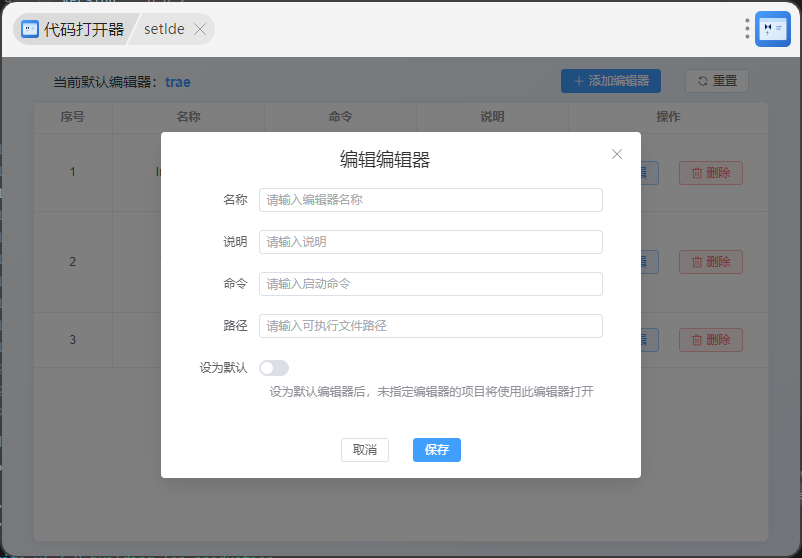The height and width of the screenshot is (558, 802).
Task: Toggle the 设为默认 switch
Action: pyautogui.click(x=274, y=368)
